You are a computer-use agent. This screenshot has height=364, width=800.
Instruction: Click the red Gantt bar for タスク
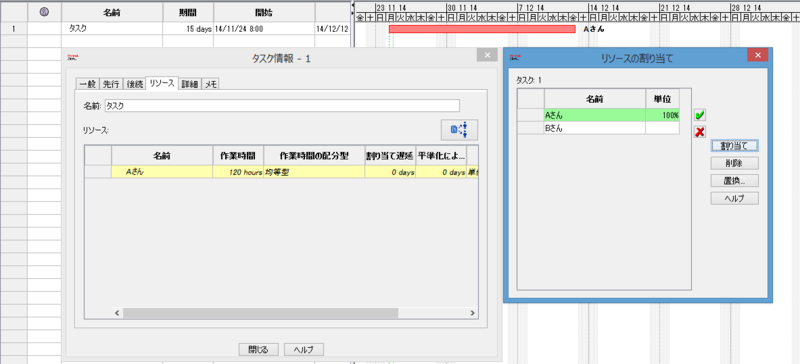482,29
